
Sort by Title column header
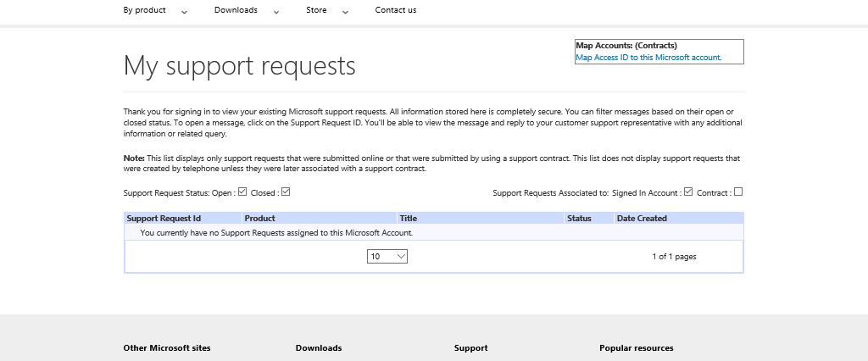click(x=409, y=219)
